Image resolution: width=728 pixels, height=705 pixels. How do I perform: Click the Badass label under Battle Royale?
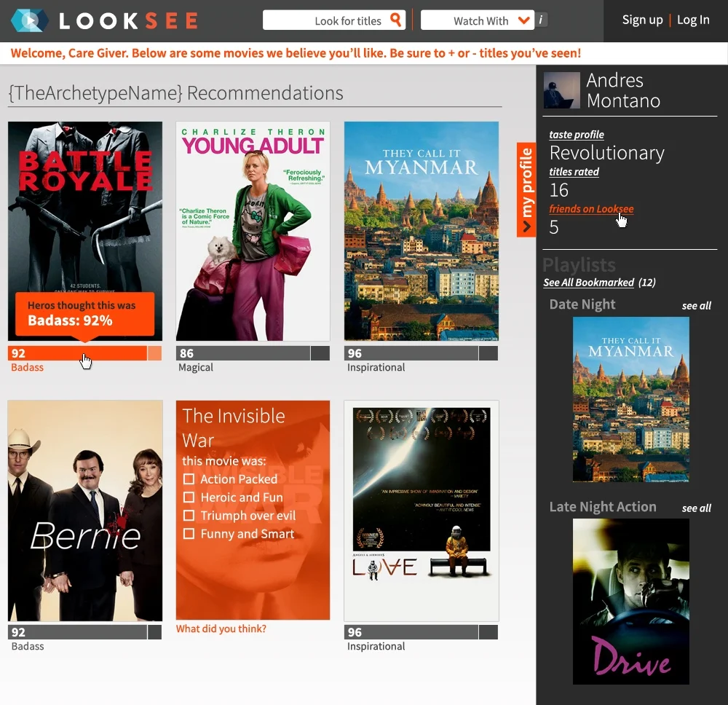point(28,367)
